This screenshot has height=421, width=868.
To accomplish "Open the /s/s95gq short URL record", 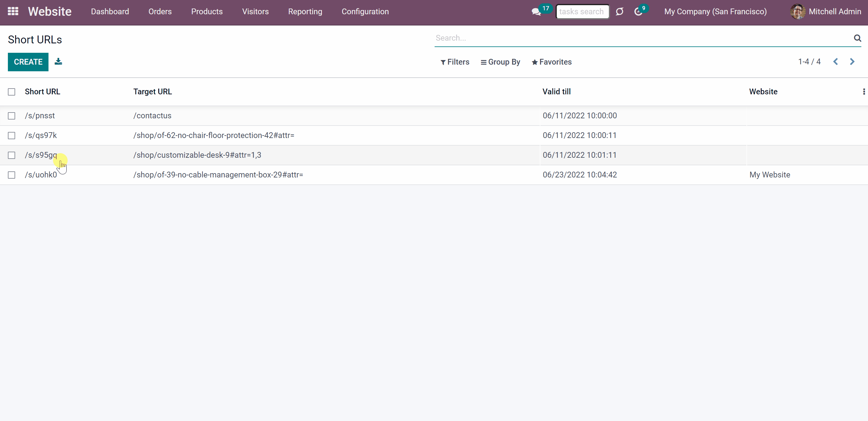I will click(x=41, y=155).
